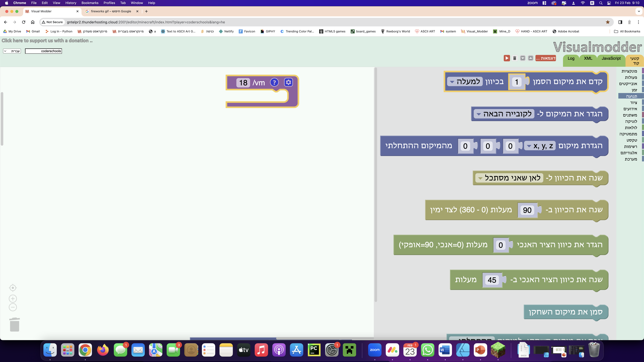Open the Bookmarks menu in the menu bar
Image resolution: width=644 pixels, height=362 pixels.
tap(90, 3)
